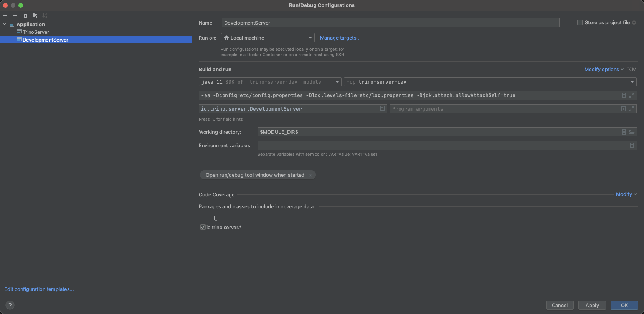This screenshot has height=314, width=644.
Task: Save configuration to a folder
Action: click(35, 15)
